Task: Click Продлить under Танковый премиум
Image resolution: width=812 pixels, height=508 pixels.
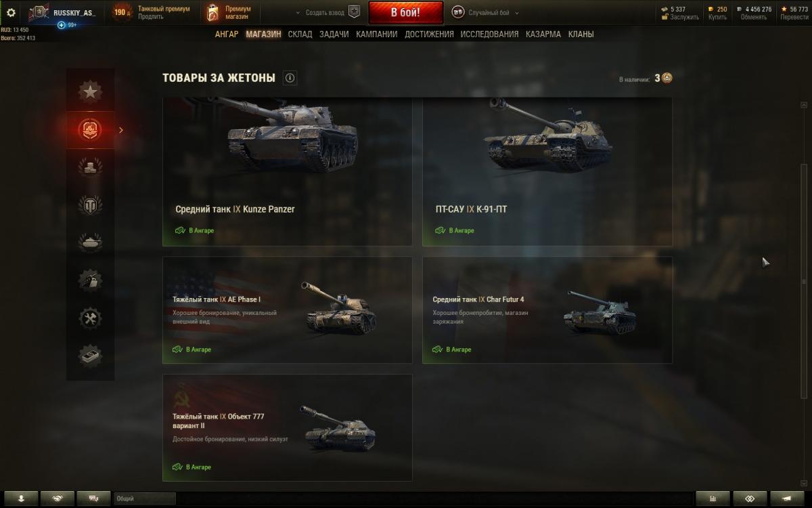Action: (x=150, y=17)
